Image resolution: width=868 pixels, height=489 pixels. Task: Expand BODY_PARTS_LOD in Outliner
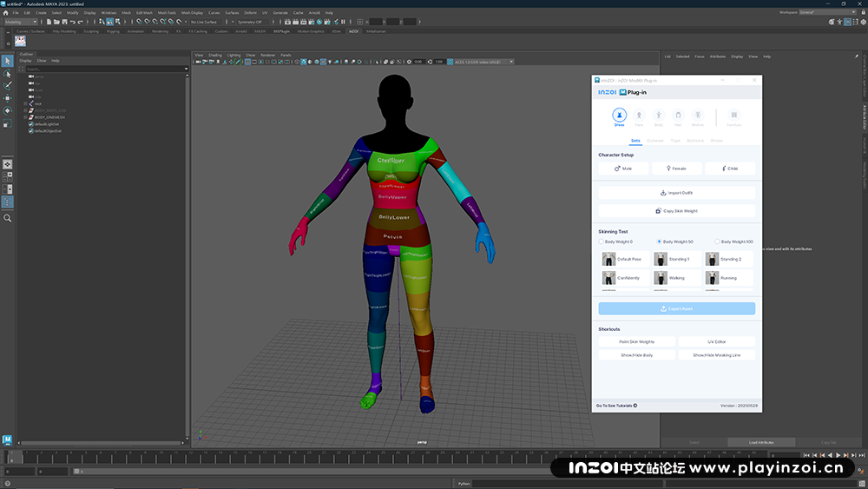coord(25,110)
